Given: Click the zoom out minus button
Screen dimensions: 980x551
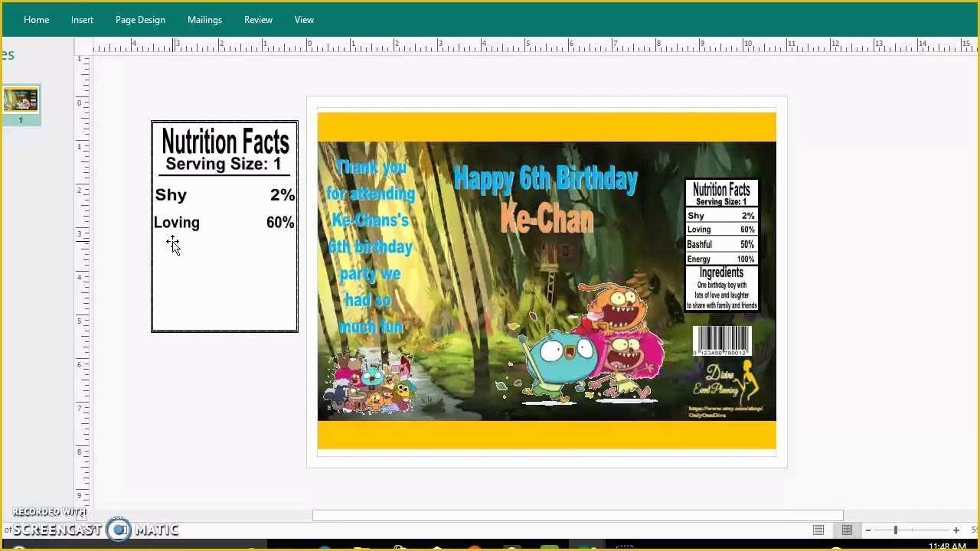Looking at the screenshot, I should pos(868,530).
